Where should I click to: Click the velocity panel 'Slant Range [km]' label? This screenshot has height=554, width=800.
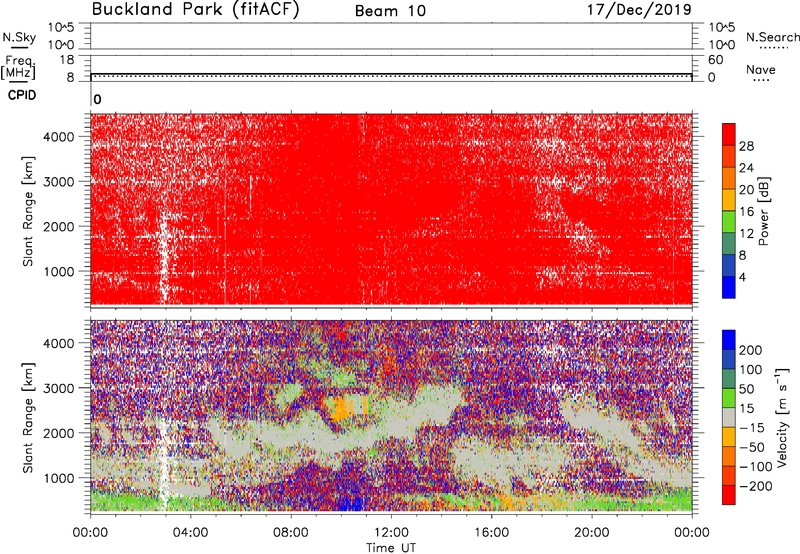28,418
